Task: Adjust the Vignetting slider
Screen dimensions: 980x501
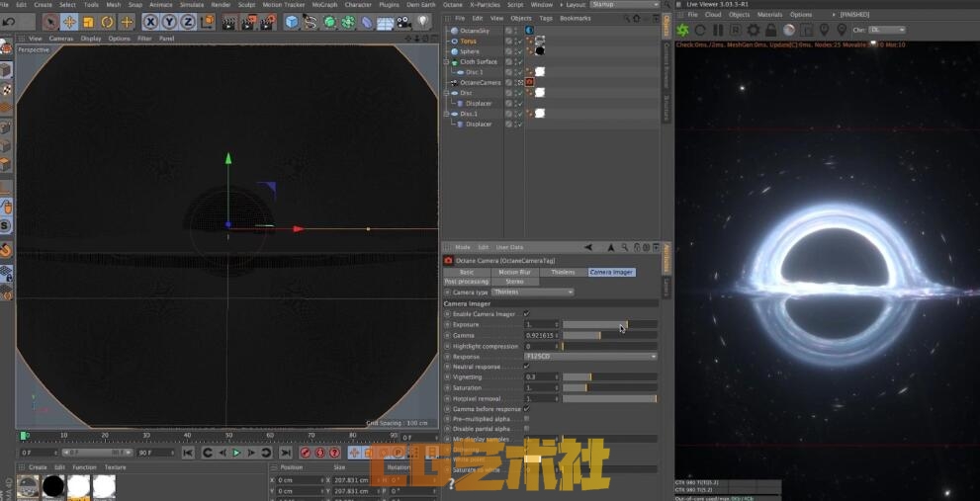Action: [x=609, y=377]
